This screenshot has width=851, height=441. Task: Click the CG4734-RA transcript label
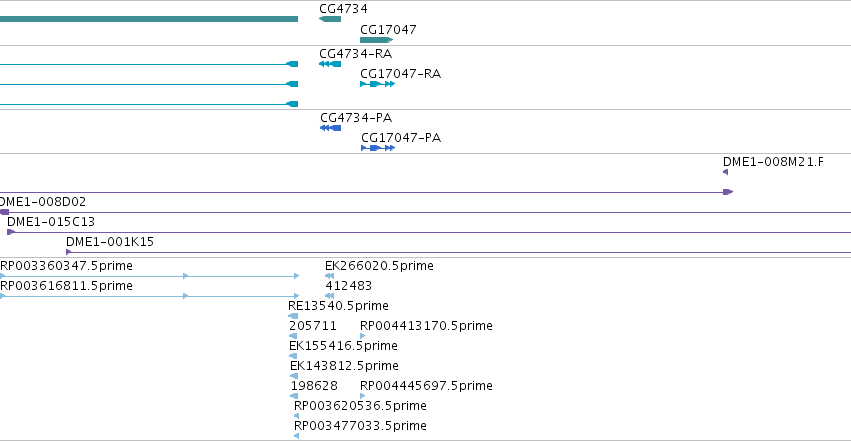click(x=355, y=54)
